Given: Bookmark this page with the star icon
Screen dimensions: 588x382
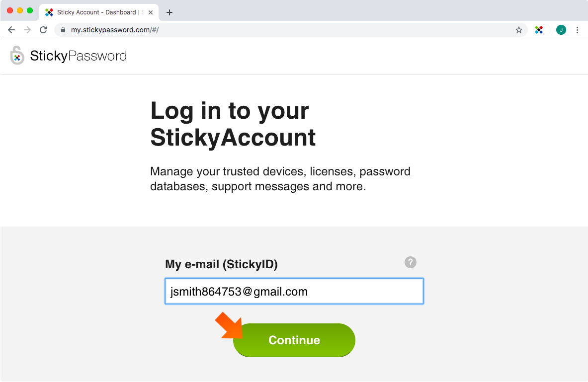Looking at the screenshot, I should 518,30.
